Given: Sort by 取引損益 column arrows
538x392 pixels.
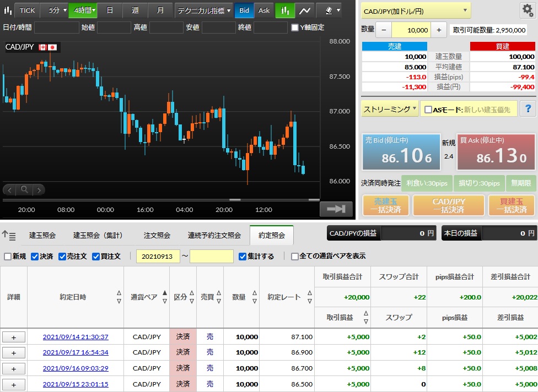Looking at the screenshot, I should click(366, 317).
